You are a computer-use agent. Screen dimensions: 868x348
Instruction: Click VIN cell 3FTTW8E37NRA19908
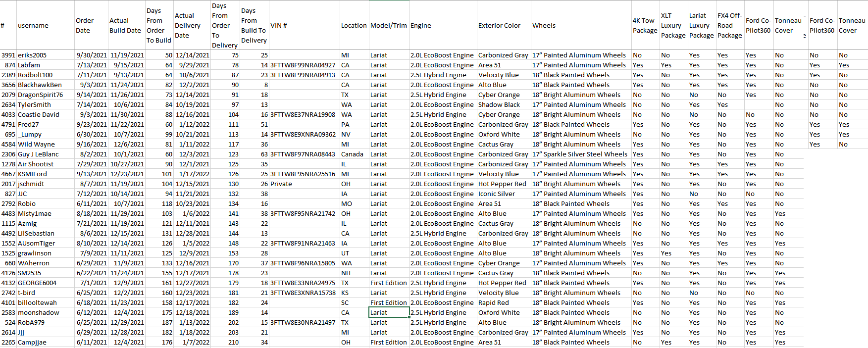(304, 114)
